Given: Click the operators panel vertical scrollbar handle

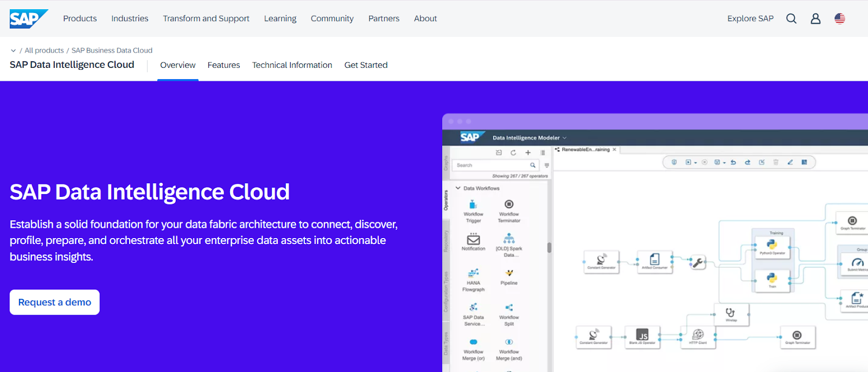Looking at the screenshot, I should (549, 248).
